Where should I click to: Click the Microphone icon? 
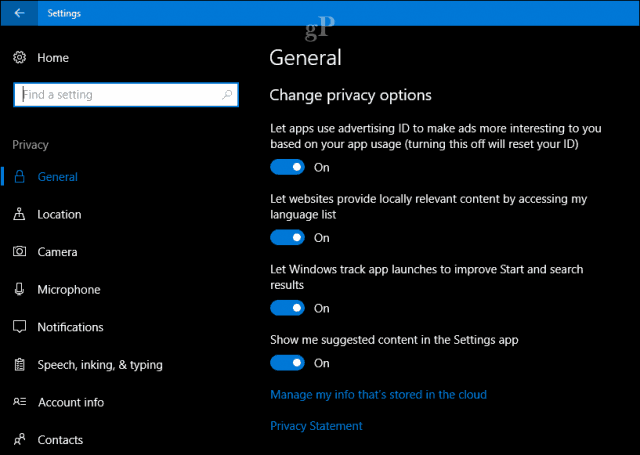click(x=19, y=289)
